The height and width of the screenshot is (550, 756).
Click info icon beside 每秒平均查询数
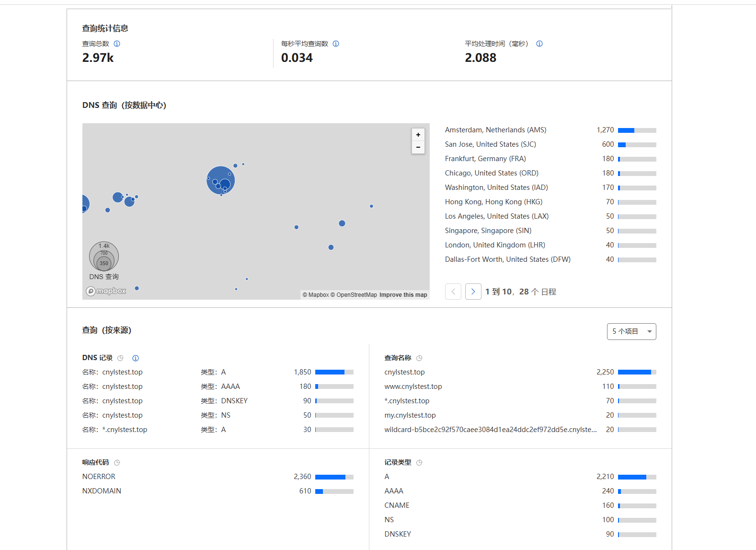pos(336,44)
